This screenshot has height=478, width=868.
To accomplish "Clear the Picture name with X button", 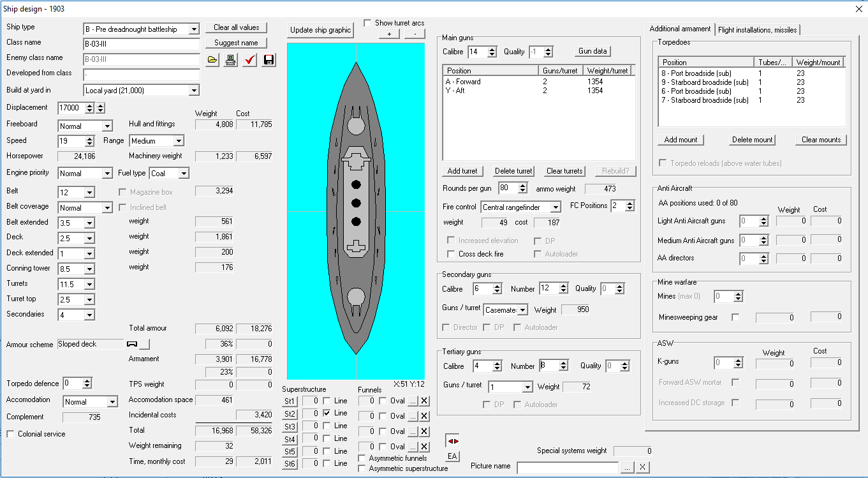I will click(x=642, y=467).
